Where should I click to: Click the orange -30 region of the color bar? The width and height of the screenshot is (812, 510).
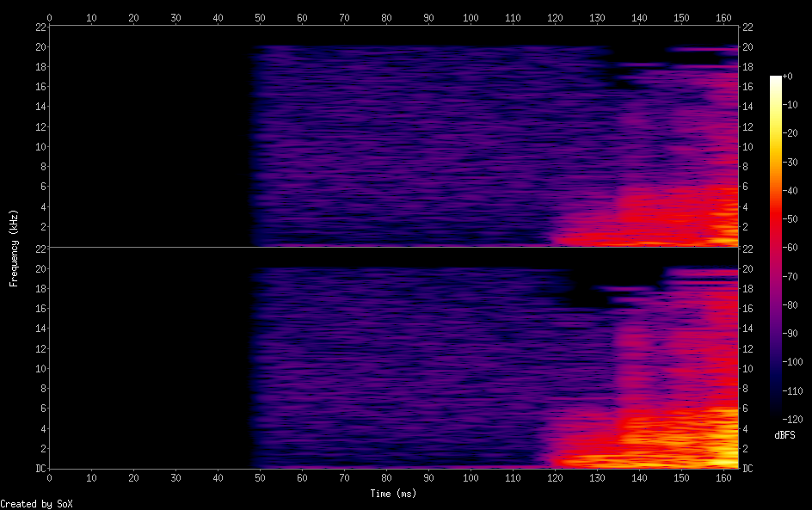point(776,161)
